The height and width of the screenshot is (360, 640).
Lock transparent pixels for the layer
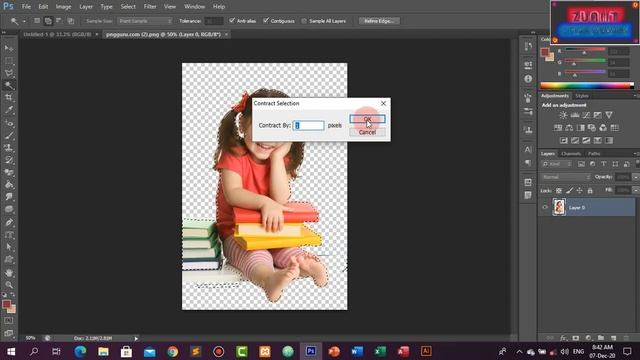[x=559, y=191]
